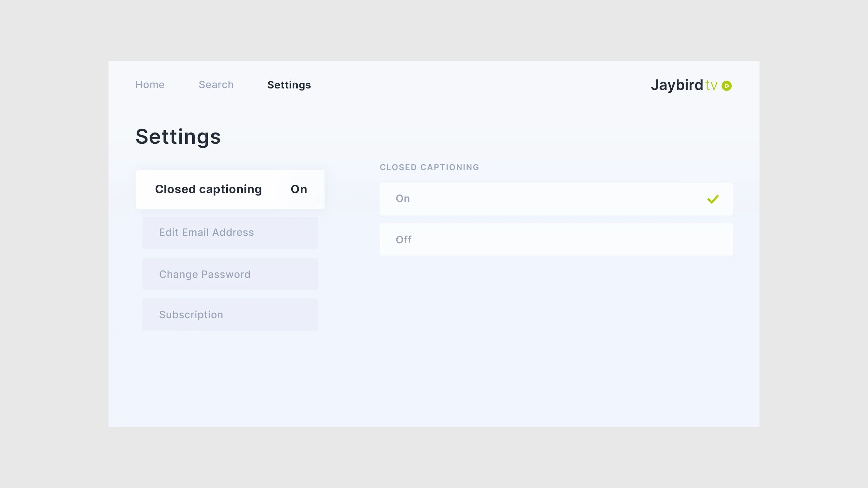Click the Settings page heading
868x488 pixels.
click(x=178, y=137)
